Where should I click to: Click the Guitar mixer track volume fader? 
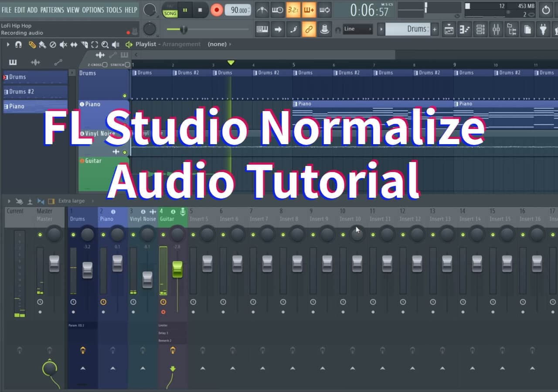coord(177,269)
